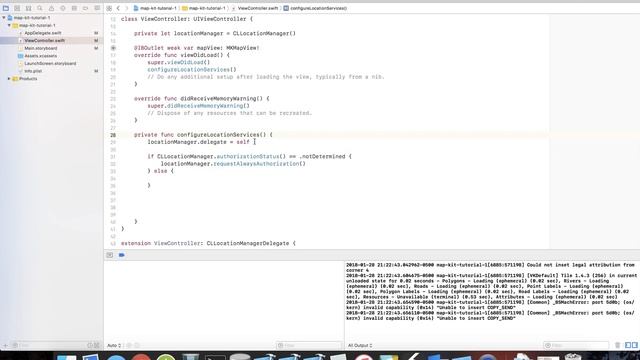Open map-kit-tutorial-1 project breadcrumb in jump bar
Screen dimensions: 640x360
(x=155, y=8)
